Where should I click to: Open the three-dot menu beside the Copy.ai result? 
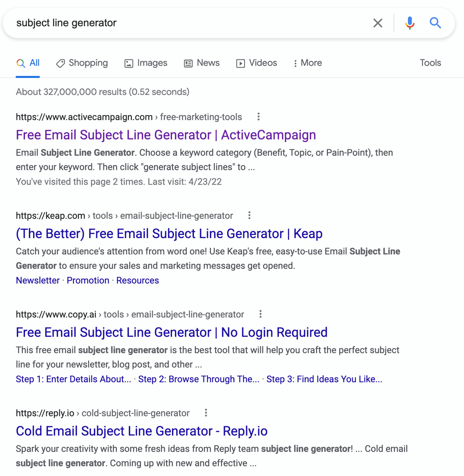point(260,315)
